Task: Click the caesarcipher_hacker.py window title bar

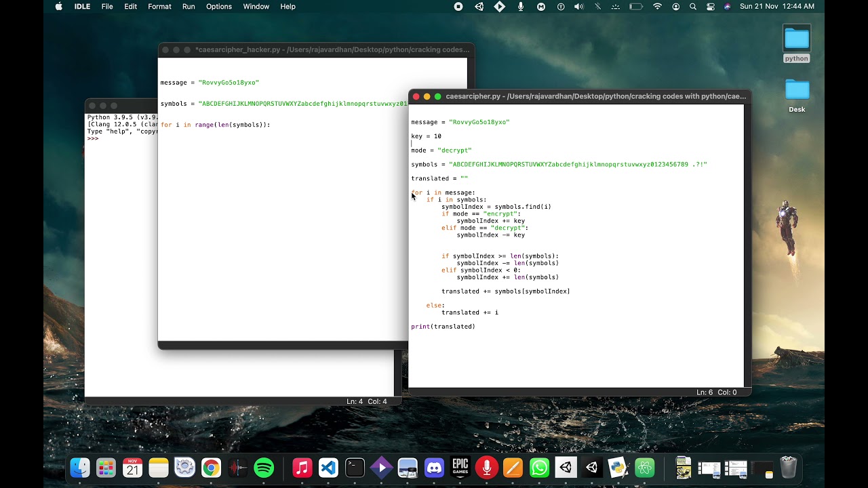Action: [316, 49]
